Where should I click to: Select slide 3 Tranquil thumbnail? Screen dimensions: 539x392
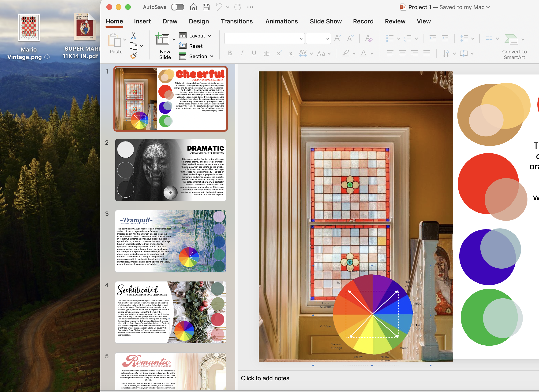[x=171, y=241]
